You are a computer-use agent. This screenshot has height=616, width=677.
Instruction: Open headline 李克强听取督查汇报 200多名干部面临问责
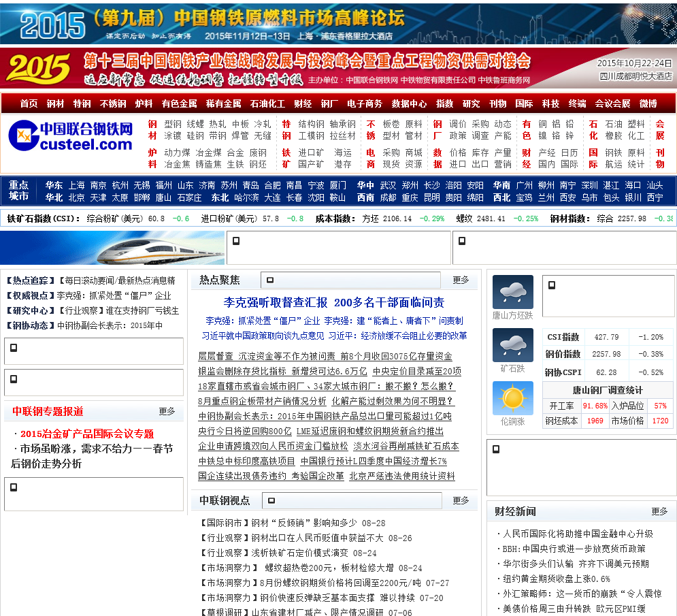(334, 302)
